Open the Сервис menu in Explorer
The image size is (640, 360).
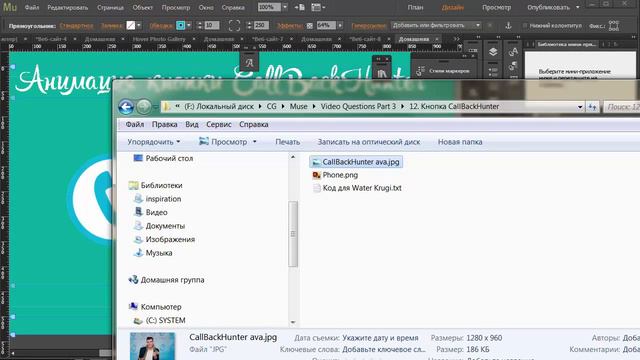[219, 124]
